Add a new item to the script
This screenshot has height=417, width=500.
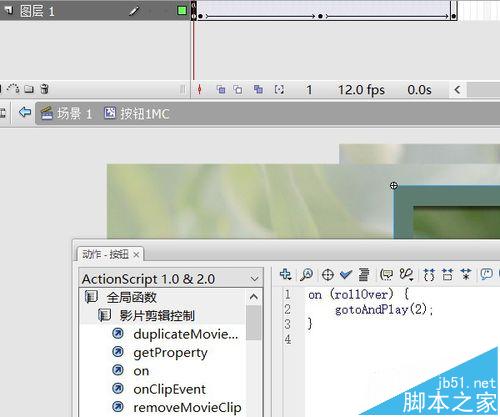[286, 275]
